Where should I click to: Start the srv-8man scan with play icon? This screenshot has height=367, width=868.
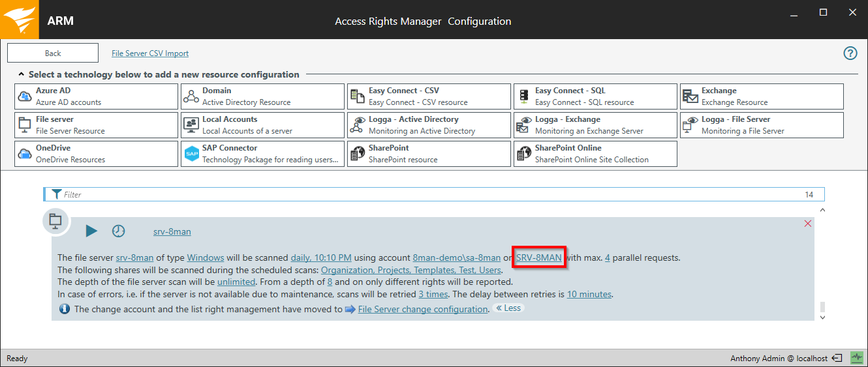tap(91, 231)
